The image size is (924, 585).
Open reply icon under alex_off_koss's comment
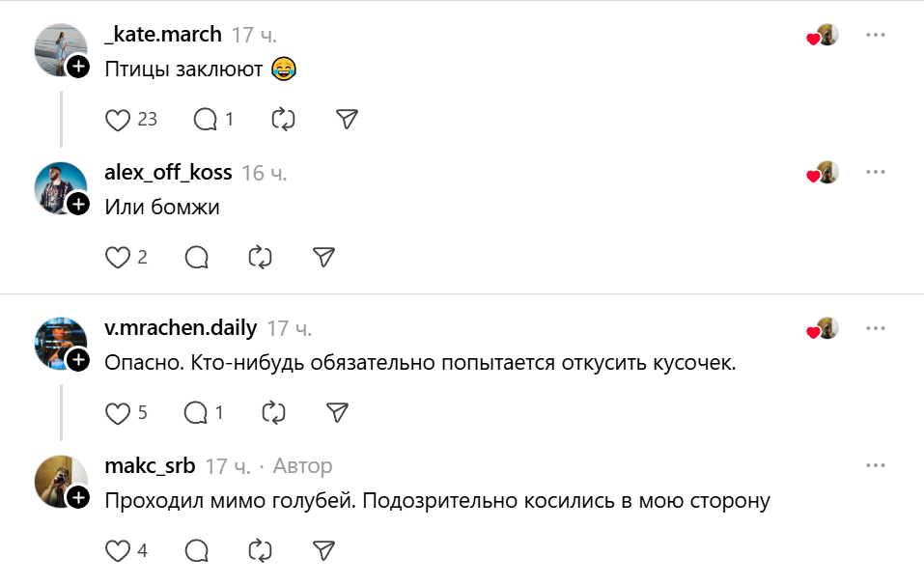(196, 258)
